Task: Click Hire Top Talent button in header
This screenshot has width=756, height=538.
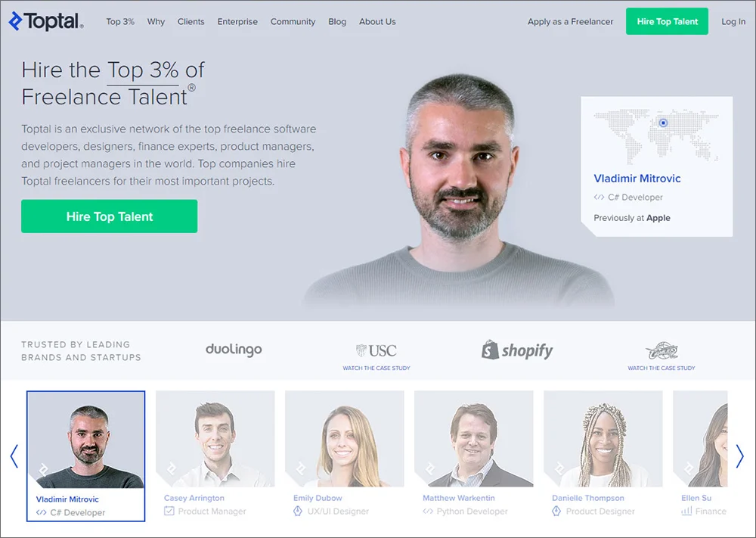Action: click(667, 21)
